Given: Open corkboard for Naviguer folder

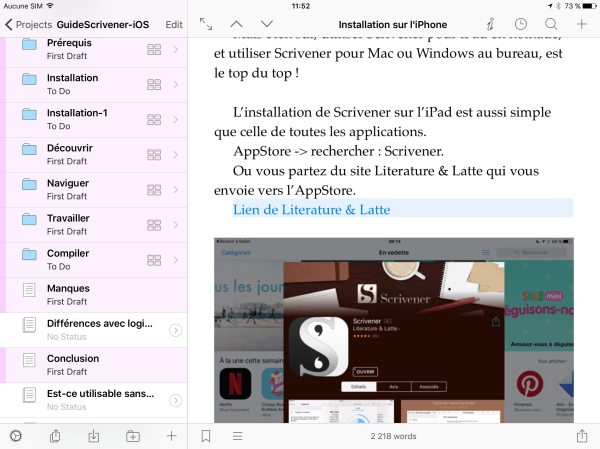Looking at the screenshot, I should point(154,190).
